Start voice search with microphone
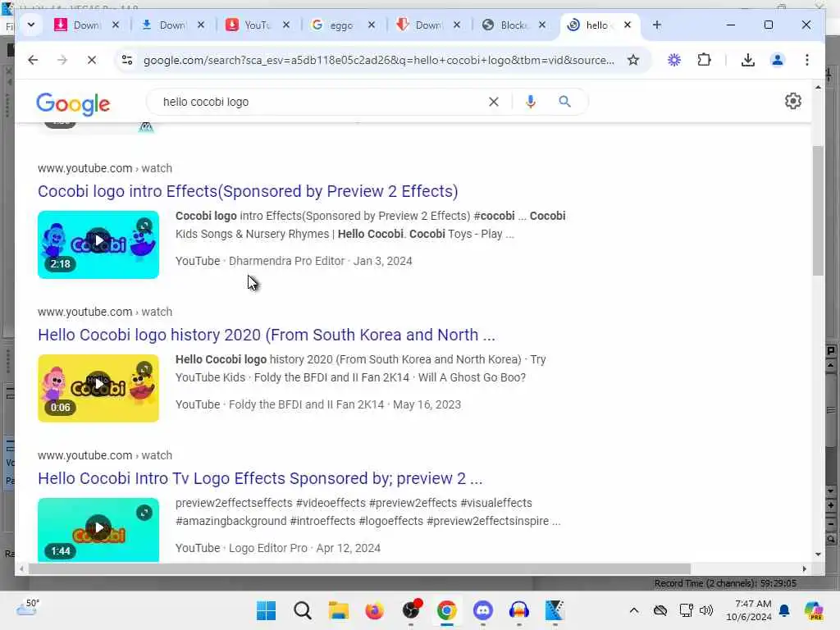840x630 pixels. point(531,102)
